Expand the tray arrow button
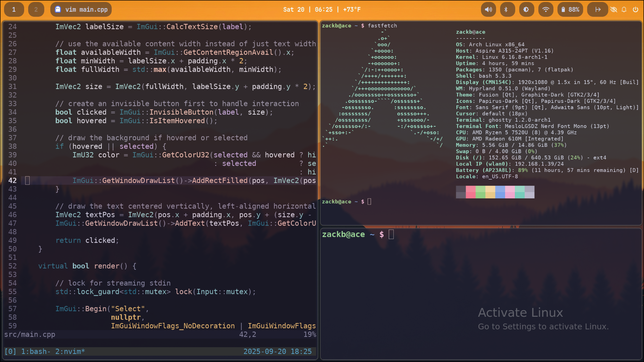 [598, 9]
